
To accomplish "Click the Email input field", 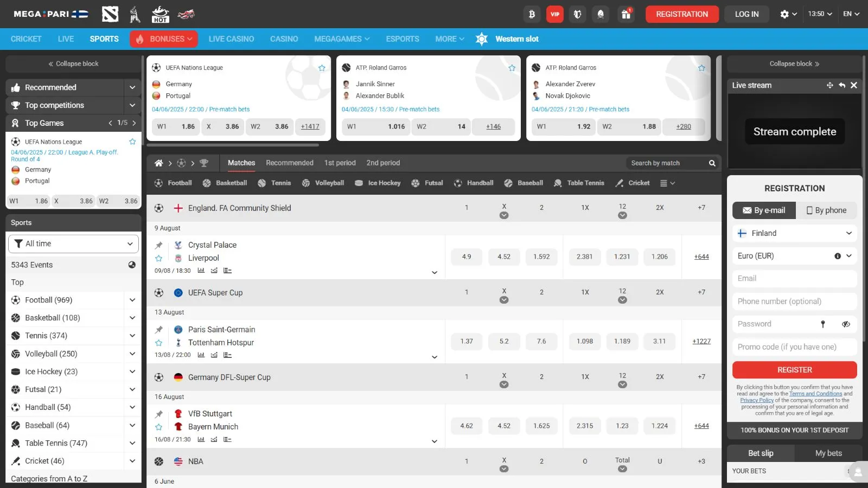I will tap(794, 278).
